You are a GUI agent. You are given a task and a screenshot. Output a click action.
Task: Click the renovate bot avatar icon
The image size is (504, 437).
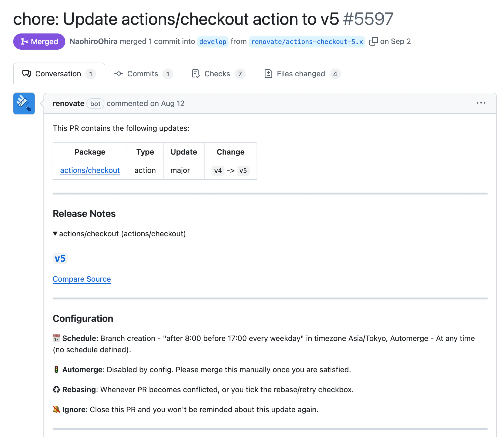(24, 104)
